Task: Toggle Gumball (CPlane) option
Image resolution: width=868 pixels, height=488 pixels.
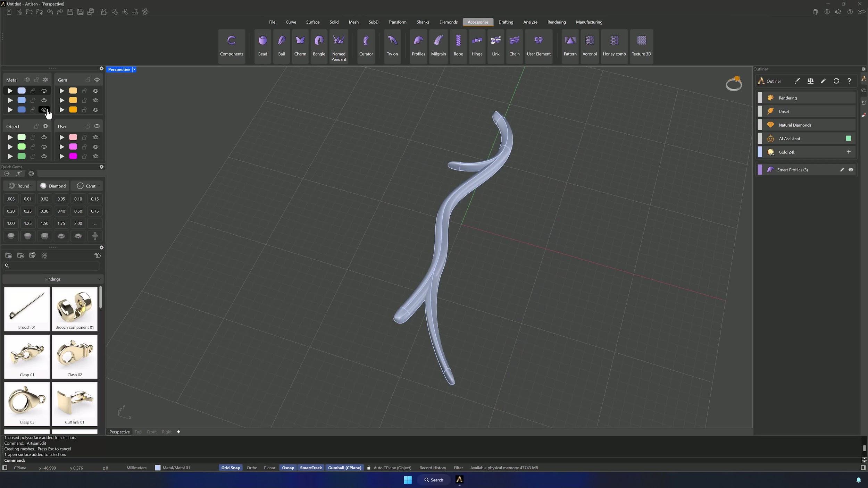Action: point(344,468)
